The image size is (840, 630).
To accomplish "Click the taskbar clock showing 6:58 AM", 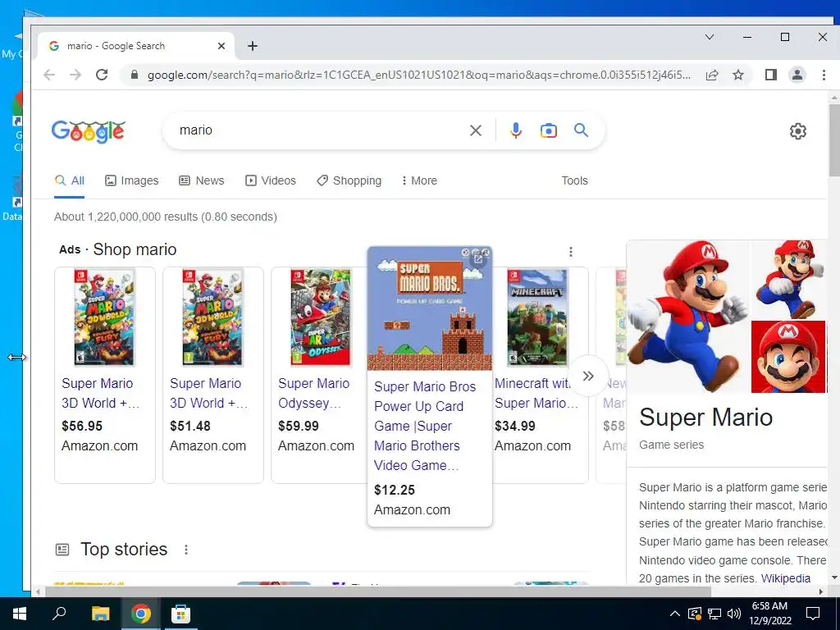I will click(x=769, y=614).
